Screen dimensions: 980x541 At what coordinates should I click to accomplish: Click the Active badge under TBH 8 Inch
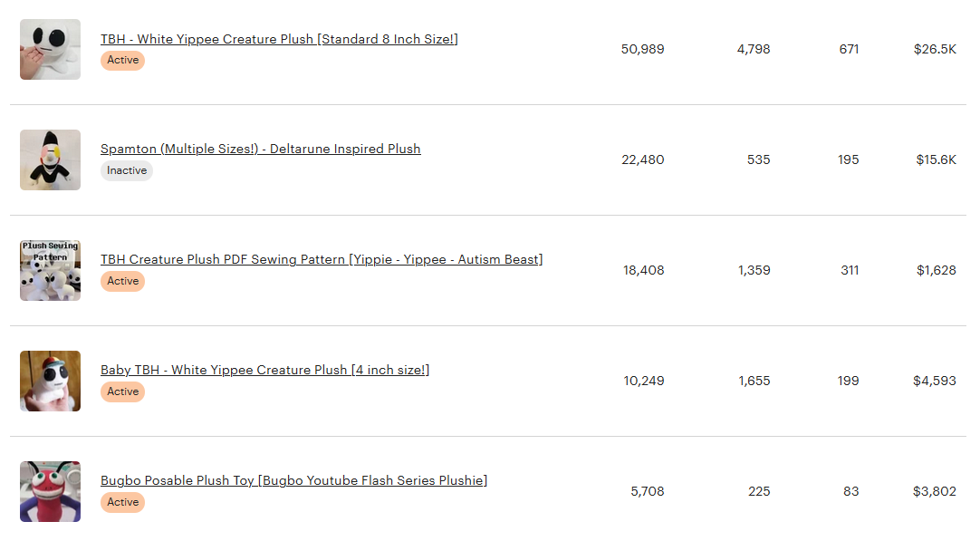[x=122, y=60]
